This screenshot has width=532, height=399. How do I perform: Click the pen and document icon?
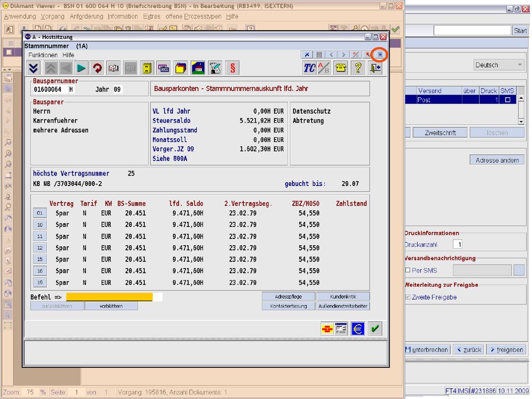click(x=215, y=68)
